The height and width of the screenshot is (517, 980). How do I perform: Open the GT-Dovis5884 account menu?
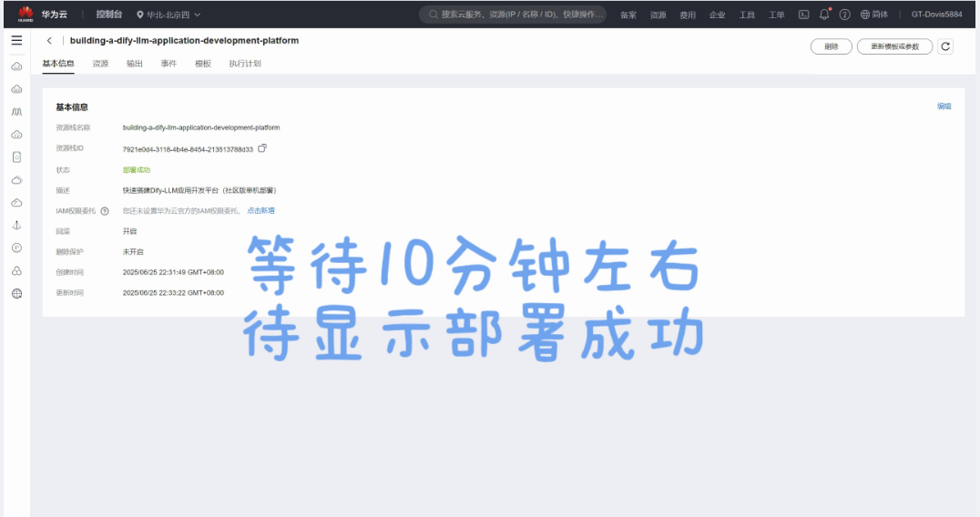(x=937, y=15)
